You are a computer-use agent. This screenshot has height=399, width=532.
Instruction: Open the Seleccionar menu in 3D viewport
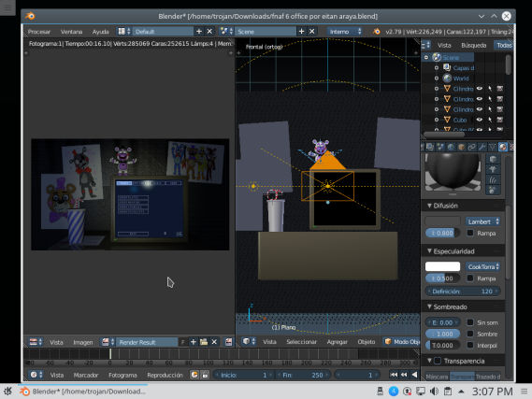(x=301, y=342)
